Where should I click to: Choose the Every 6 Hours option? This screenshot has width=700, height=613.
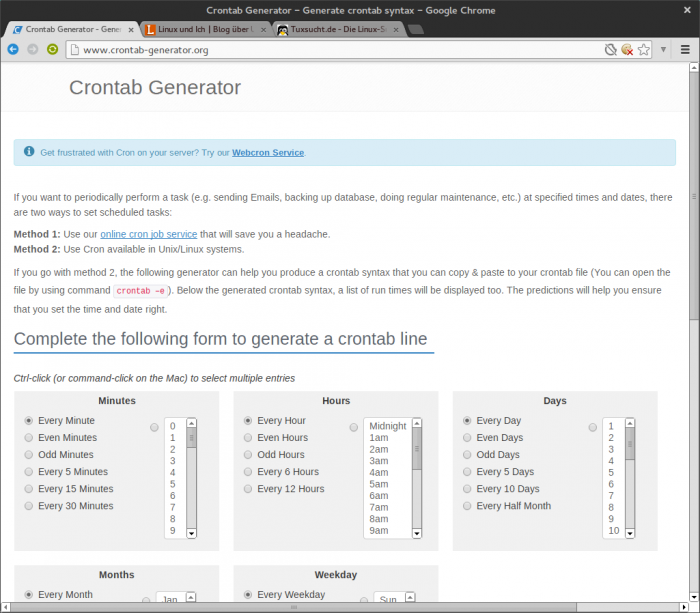click(248, 472)
